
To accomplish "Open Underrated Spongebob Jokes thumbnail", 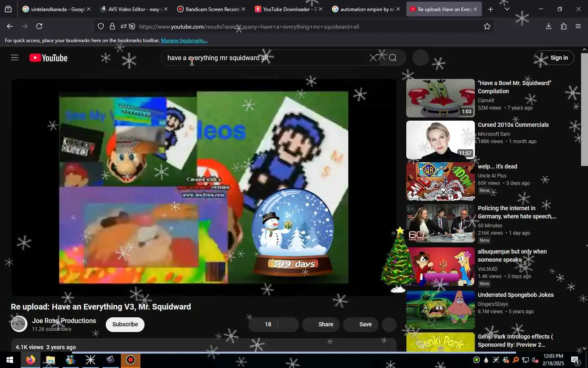I will point(441,310).
